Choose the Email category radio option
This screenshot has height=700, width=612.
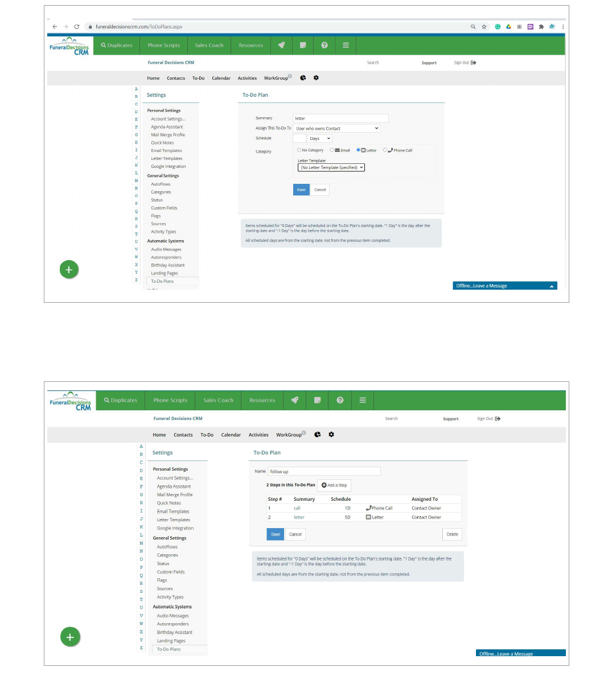click(332, 150)
